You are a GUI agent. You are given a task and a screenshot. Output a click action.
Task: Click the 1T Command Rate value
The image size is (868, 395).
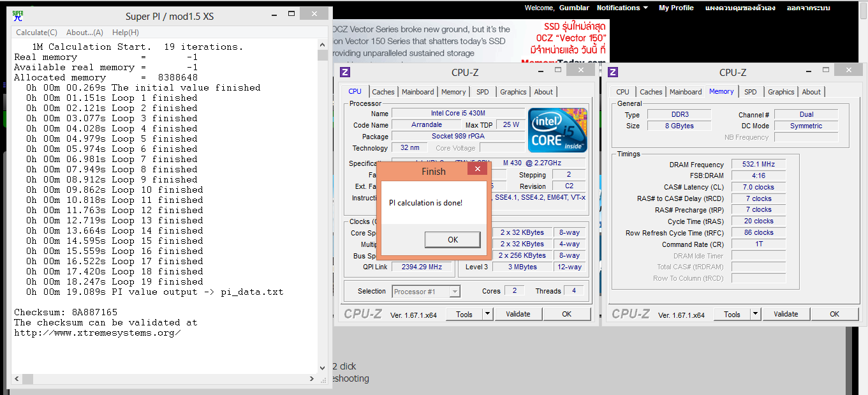click(x=758, y=244)
